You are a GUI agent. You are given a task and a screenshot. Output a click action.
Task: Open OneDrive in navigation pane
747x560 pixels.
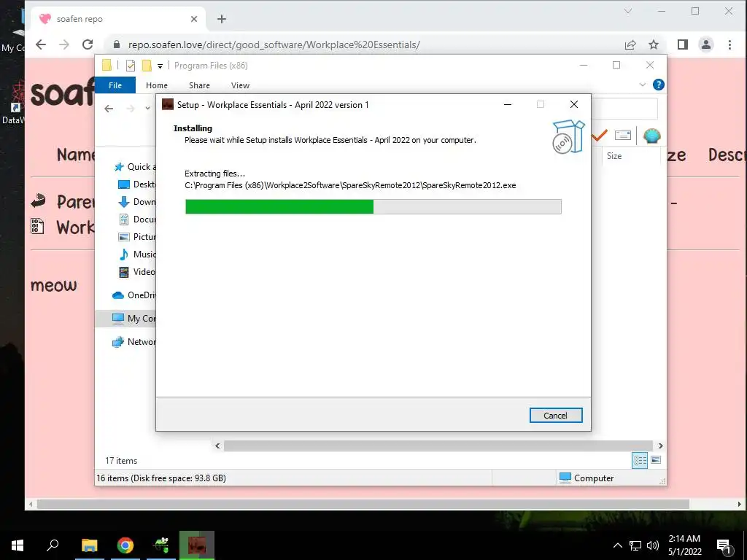point(133,295)
